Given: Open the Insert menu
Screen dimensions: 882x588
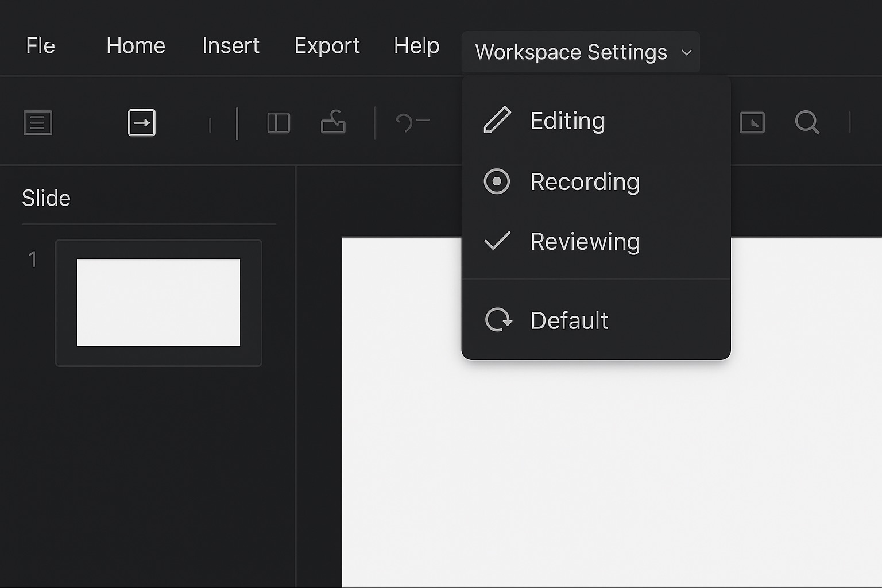Looking at the screenshot, I should coord(231,45).
